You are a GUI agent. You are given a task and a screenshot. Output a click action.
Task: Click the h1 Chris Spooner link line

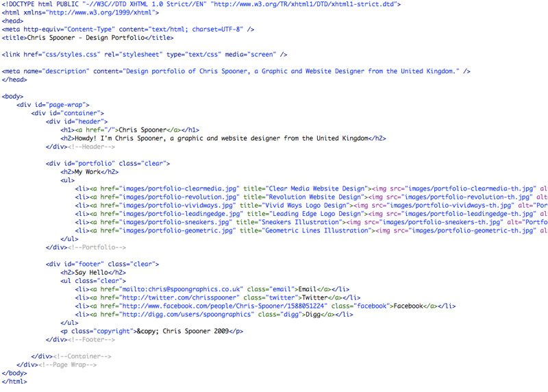click(x=129, y=130)
